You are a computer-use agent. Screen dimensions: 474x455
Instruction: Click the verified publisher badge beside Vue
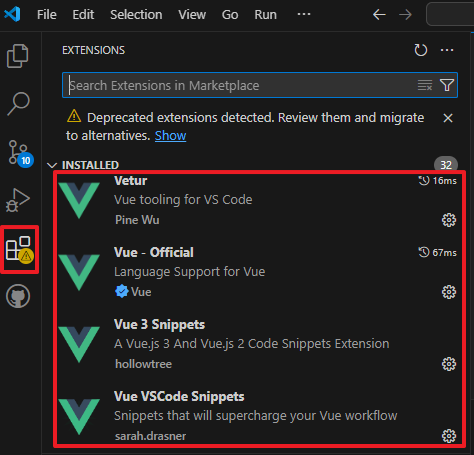click(x=122, y=292)
